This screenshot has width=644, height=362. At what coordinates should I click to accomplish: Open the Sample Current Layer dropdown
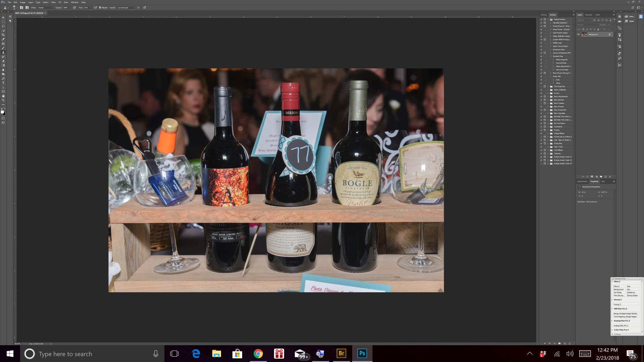pyautogui.click(x=126, y=7)
